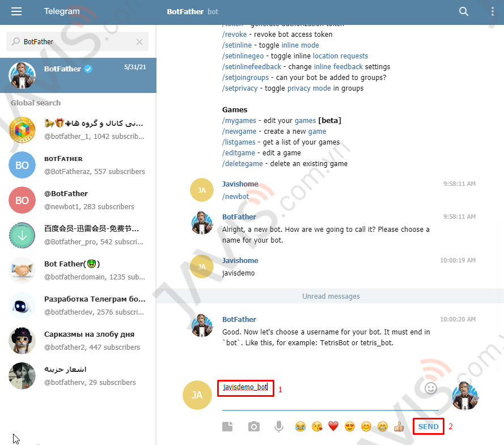
Task: Click BotFather sender name on 9:58:11 message
Action: pos(239,217)
